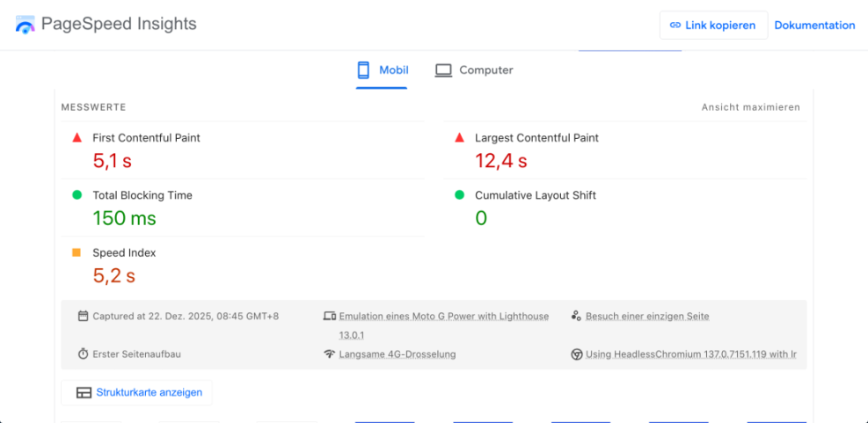Click the link chain icon in Link kopieren
Viewport: 868px width, 423px height.
pyautogui.click(x=675, y=25)
